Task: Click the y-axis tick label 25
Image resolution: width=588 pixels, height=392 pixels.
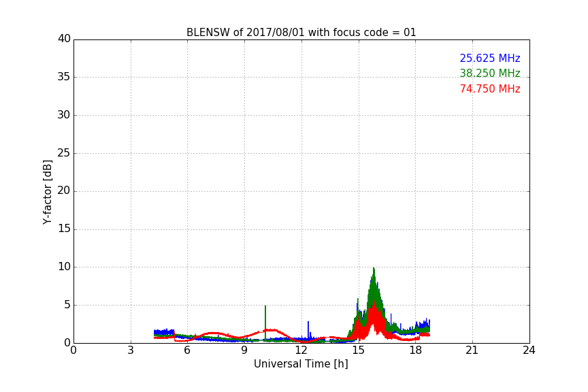Action: pos(64,152)
